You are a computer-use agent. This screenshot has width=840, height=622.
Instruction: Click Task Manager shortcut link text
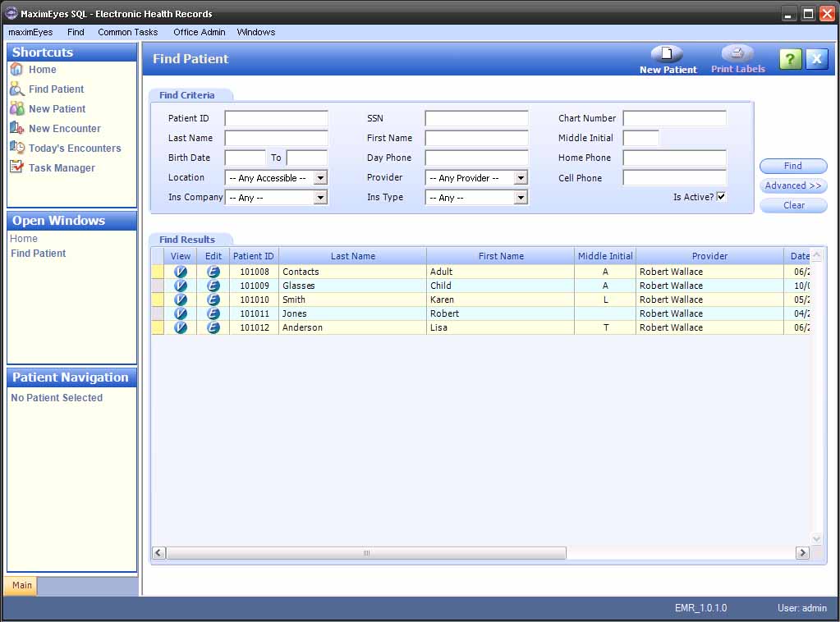click(62, 168)
